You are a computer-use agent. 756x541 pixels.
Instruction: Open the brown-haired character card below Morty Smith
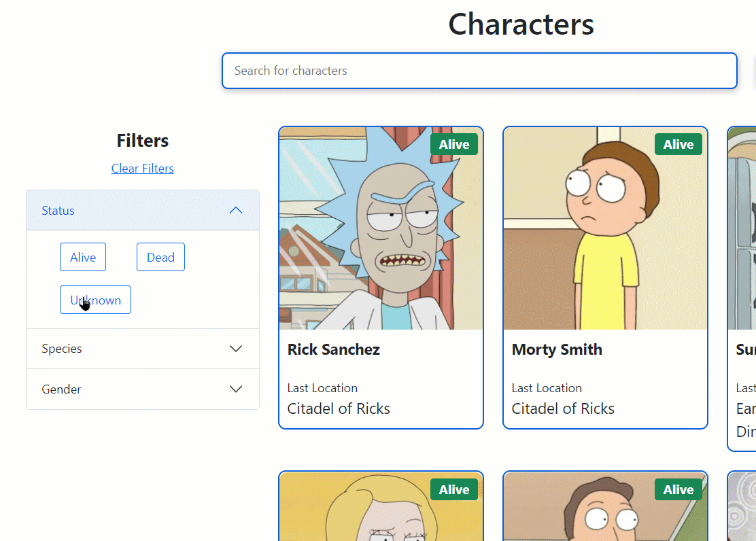tap(605, 506)
